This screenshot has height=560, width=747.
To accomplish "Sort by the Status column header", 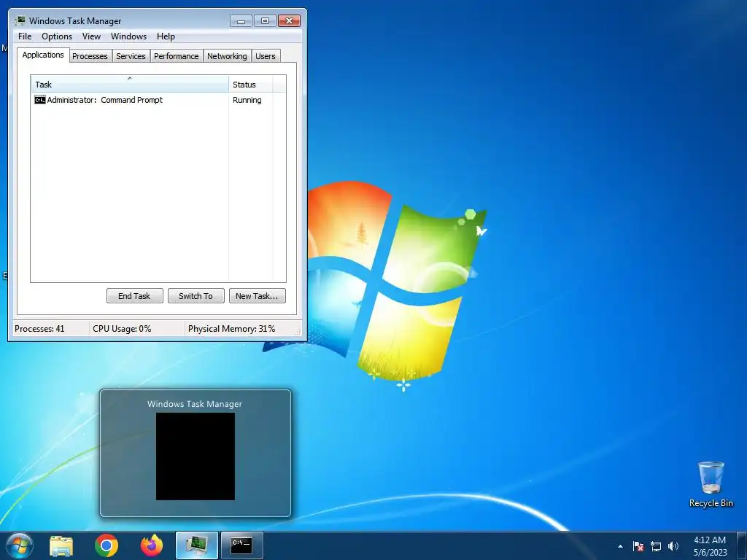I will (251, 85).
